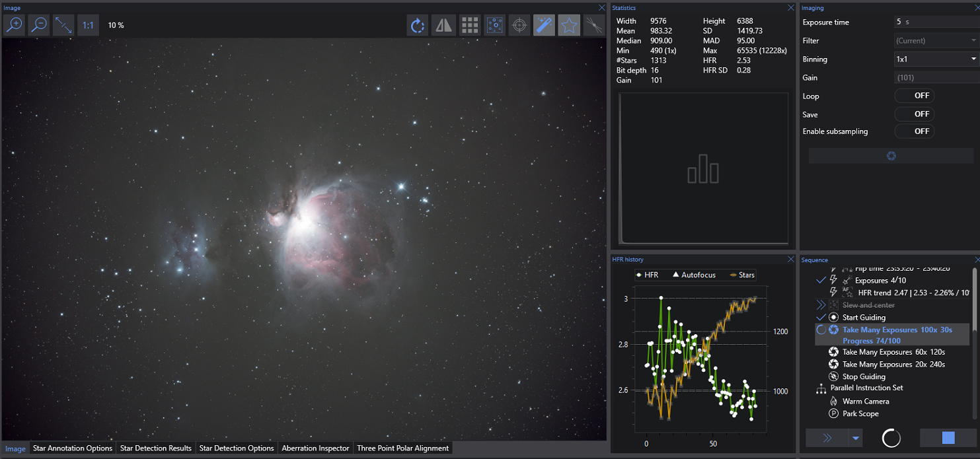Stop the sequence with the square button
The height and width of the screenshot is (459, 980).
pos(948,438)
